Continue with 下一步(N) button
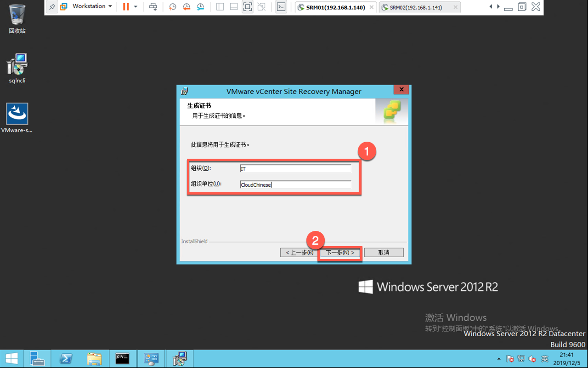The height and width of the screenshot is (368, 588). (340, 253)
